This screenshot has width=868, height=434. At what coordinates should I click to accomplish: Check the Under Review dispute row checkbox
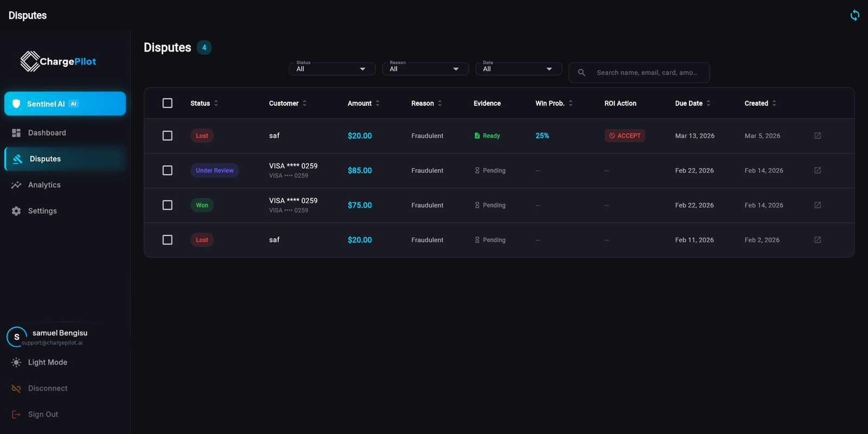pos(168,170)
